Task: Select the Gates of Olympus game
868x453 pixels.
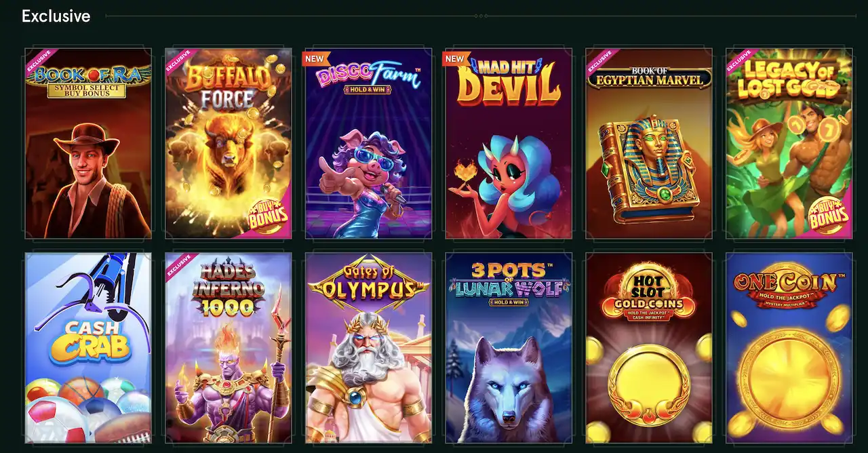Action: click(369, 348)
